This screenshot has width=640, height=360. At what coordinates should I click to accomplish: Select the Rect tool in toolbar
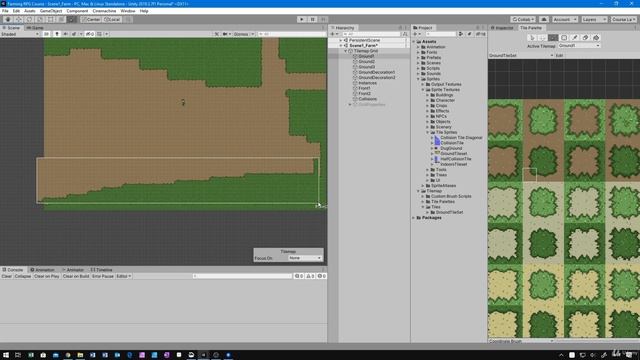click(50, 19)
